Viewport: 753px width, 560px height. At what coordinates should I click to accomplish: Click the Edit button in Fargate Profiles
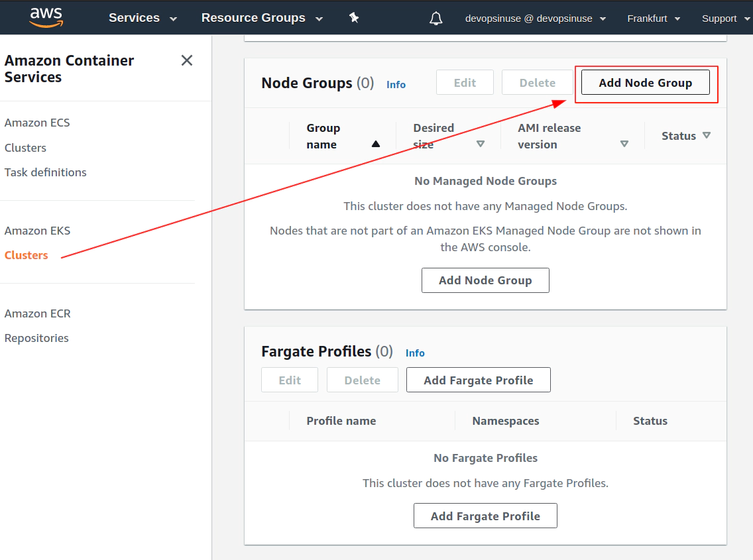290,380
